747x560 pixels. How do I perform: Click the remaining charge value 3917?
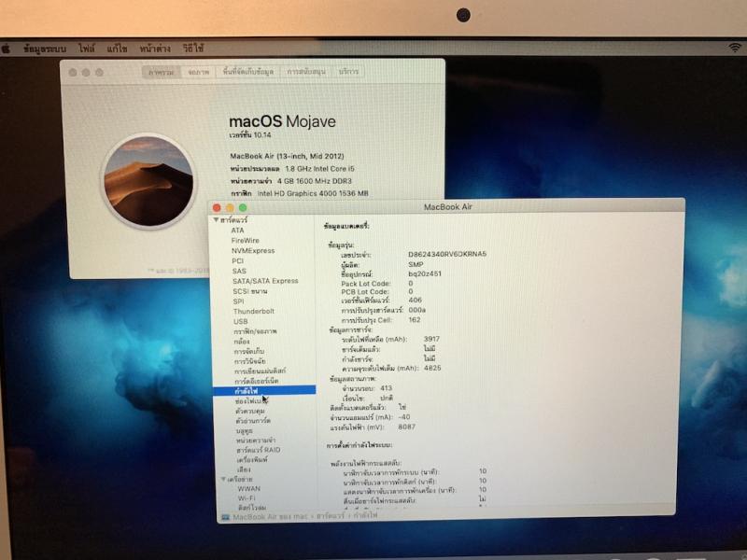coord(431,339)
